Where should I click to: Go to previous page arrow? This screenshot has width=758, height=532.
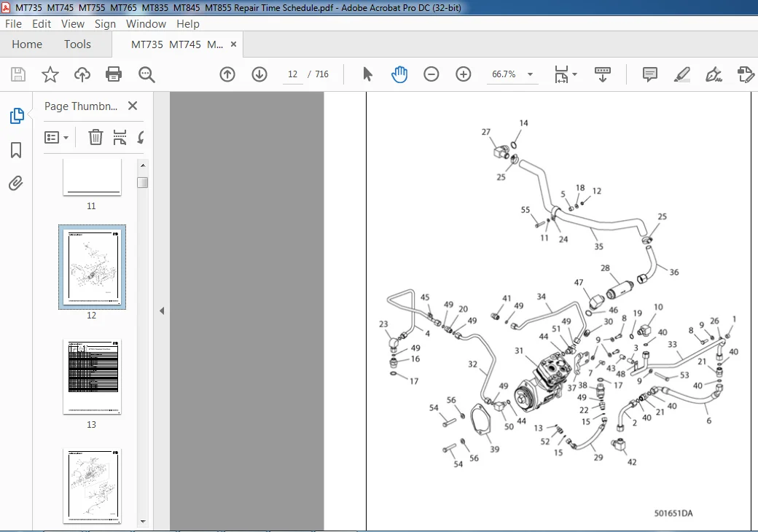[x=227, y=74]
